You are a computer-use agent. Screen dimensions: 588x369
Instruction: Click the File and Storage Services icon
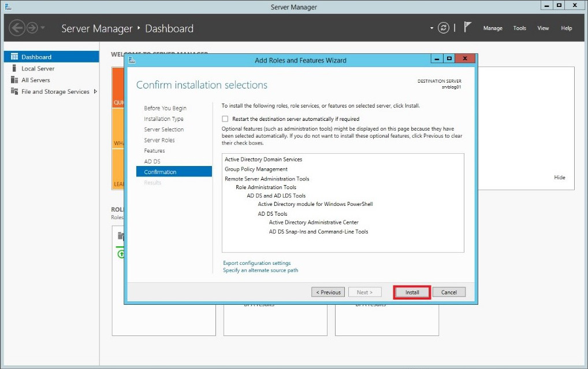coord(14,91)
